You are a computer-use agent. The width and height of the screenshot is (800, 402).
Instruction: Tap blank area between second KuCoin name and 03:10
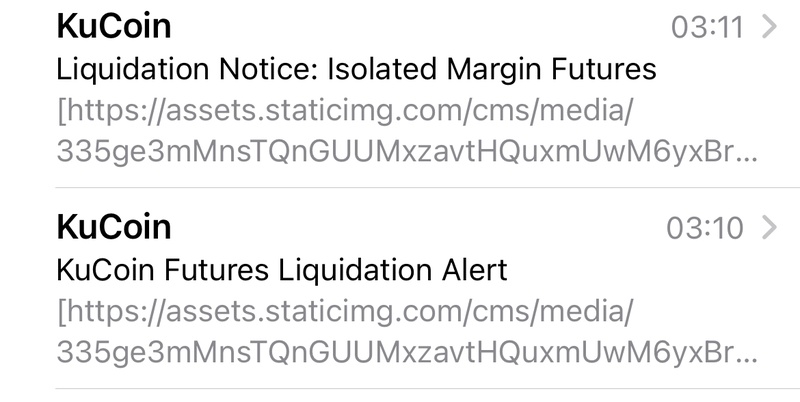[x=420, y=228]
